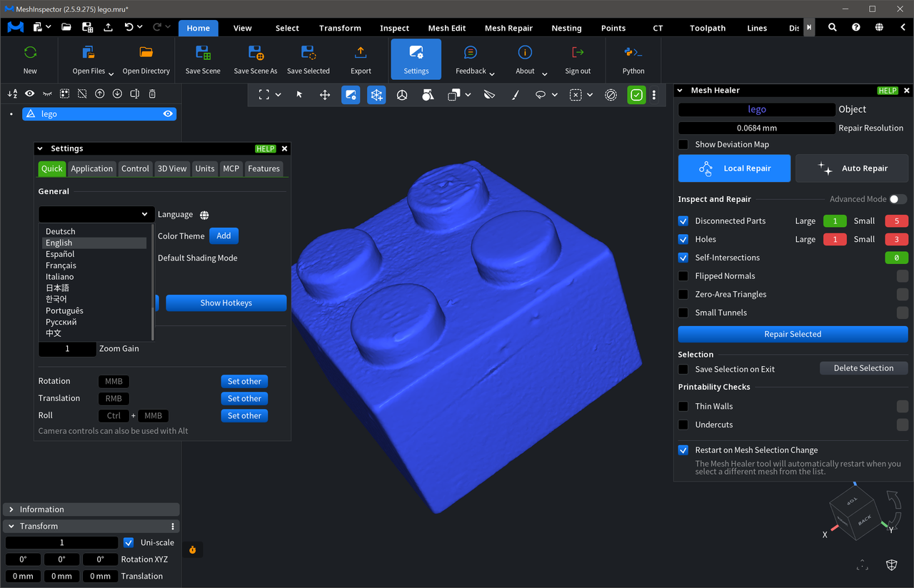The height and width of the screenshot is (588, 914).
Task: Switch to the Mesh Repair ribbon tab
Action: pos(508,28)
